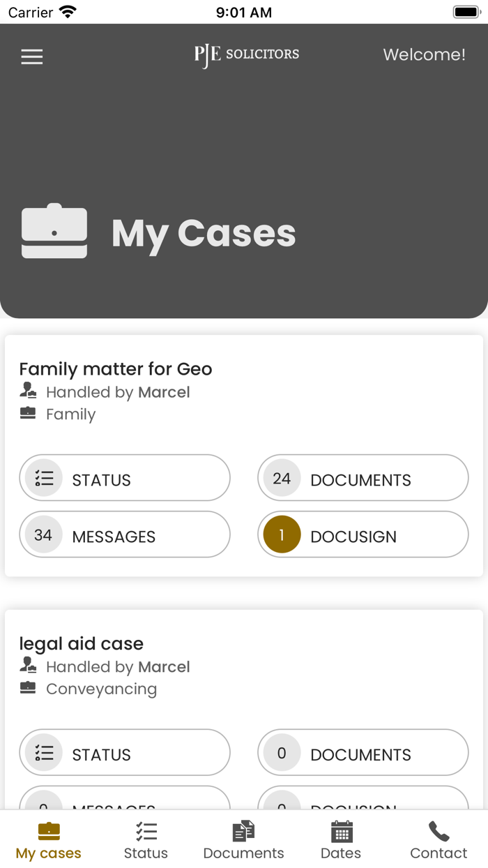Image resolution: width=488 pixels, height=868 pixels.
Task: Tap DOCUSIGN with 1 pending for Family matter
Action: point(363,534)
